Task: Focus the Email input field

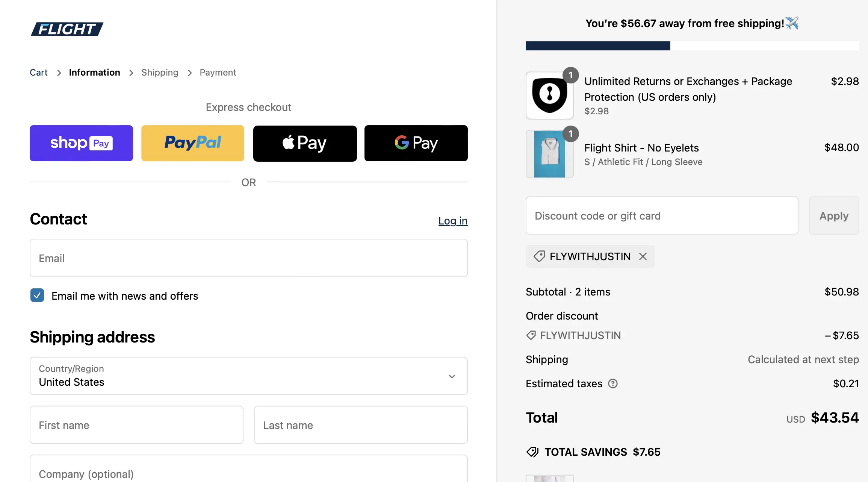Action: tap(248, 258)
